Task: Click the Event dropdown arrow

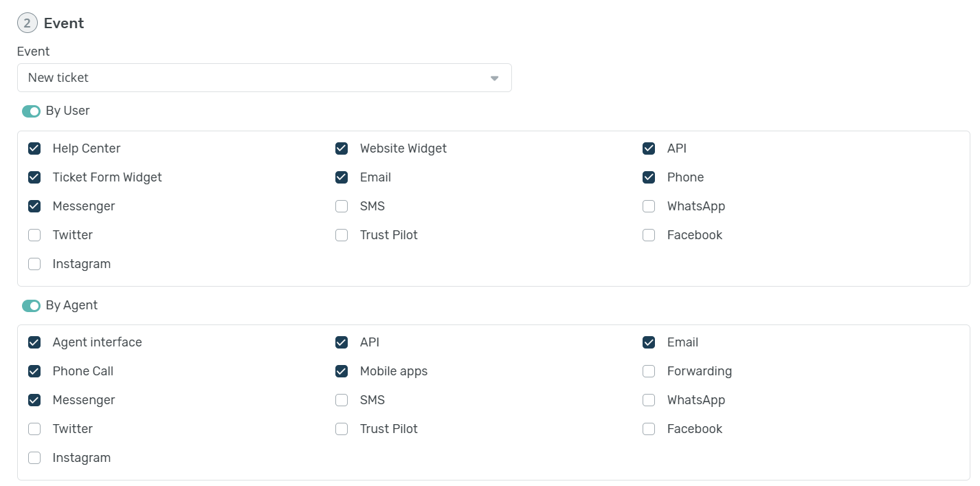Action: (x=494, y=78)
